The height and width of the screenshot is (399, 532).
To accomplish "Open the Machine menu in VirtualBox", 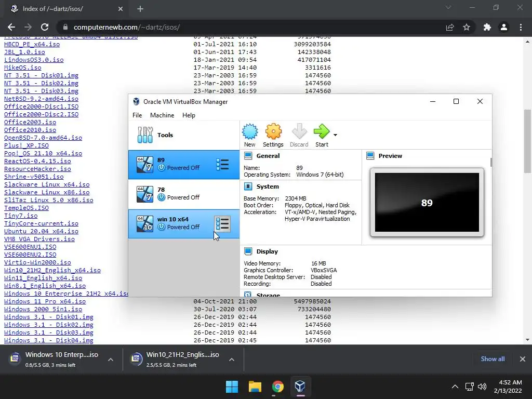I will point(162,115).
